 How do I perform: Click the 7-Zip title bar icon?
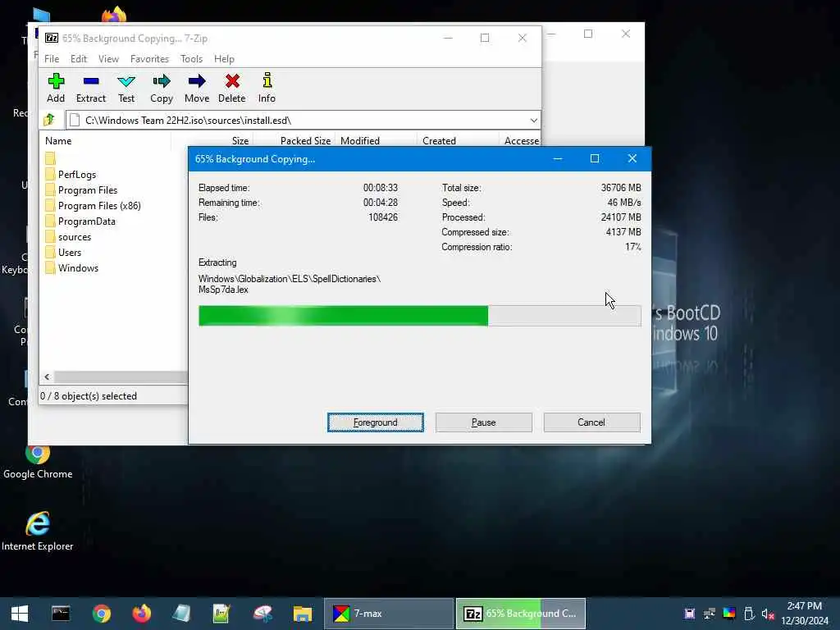52,38
